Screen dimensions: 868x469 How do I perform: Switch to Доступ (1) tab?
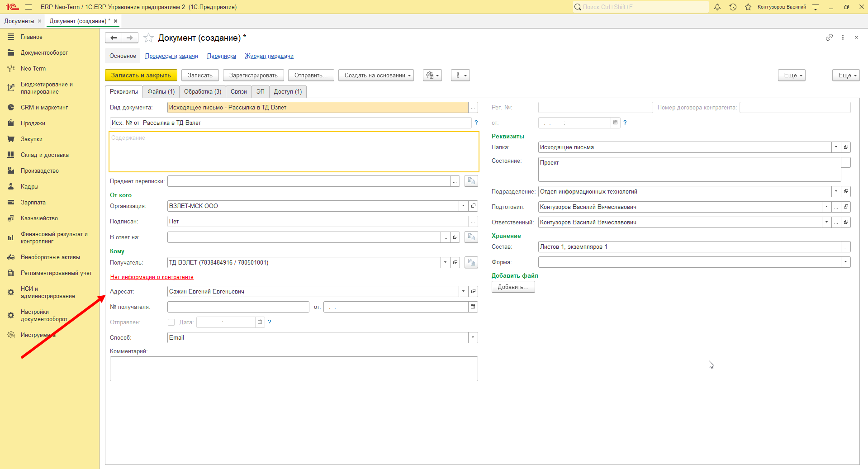point(288,91)
